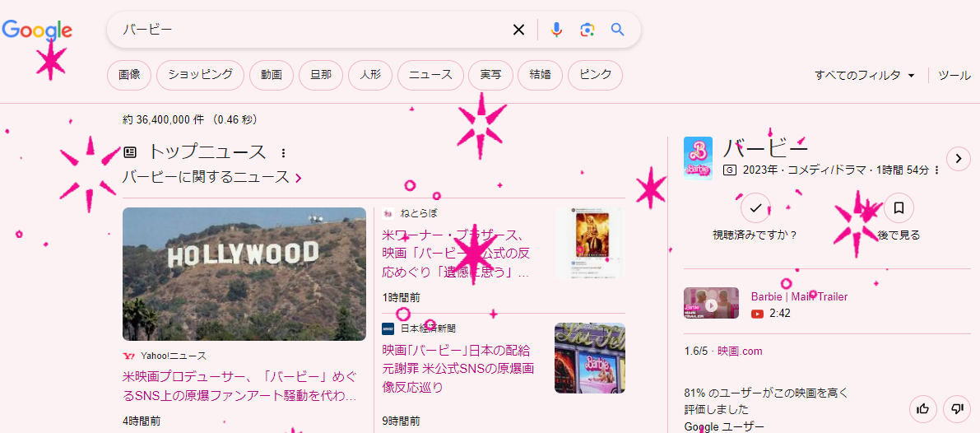Click the 日本経済新聞 source icon

(388, 328)
